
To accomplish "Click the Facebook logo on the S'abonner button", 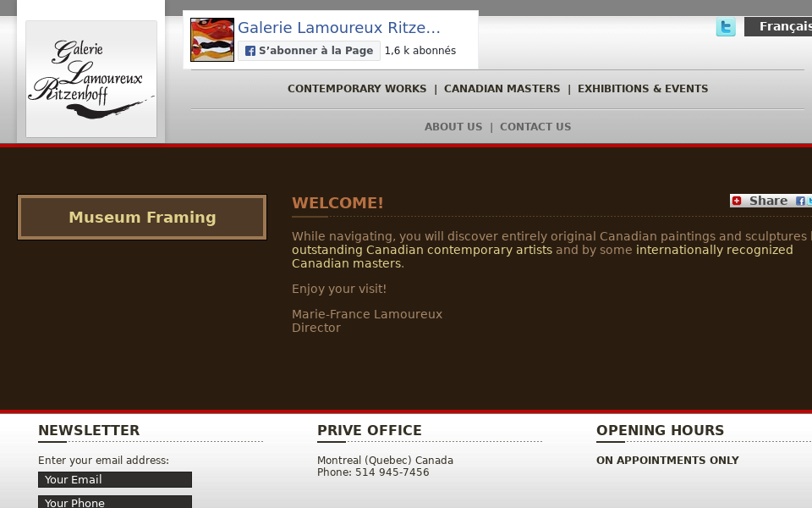I will [x=250, y=51].
